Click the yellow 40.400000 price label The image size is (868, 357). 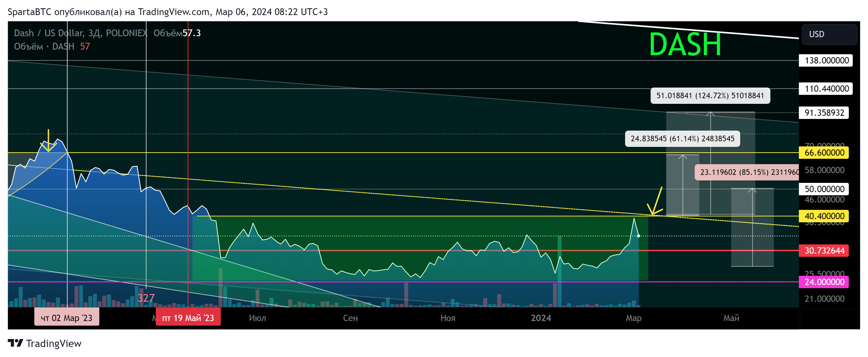pyautogui.click(x=824, y=216)
